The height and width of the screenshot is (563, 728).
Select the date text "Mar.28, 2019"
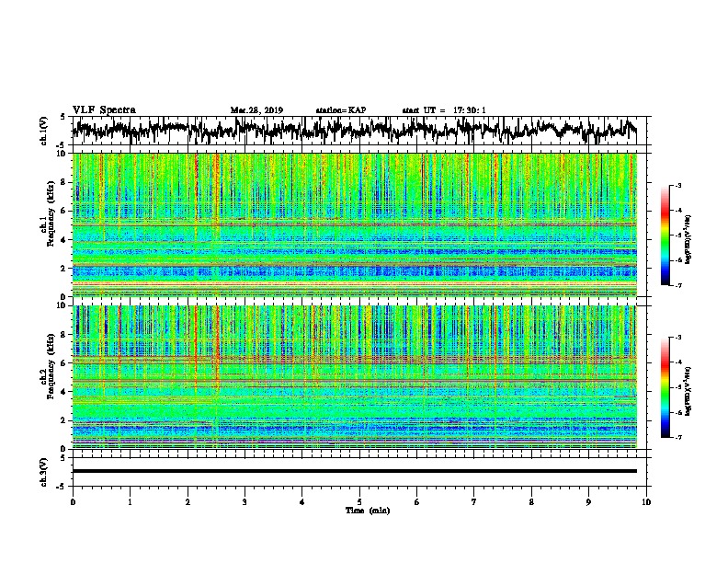(x=256, y=110)
